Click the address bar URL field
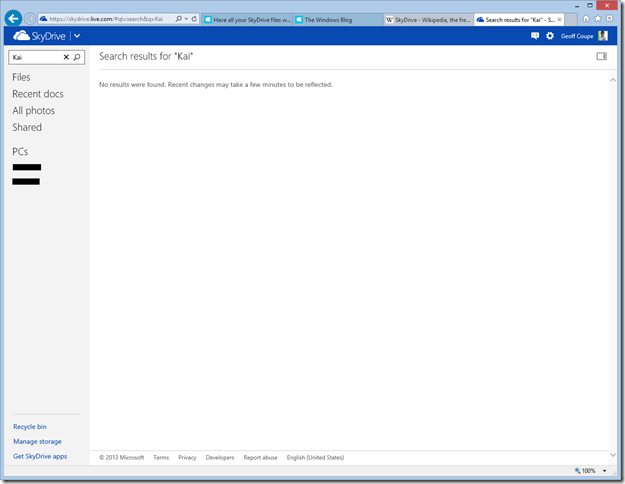 point(106,19)
